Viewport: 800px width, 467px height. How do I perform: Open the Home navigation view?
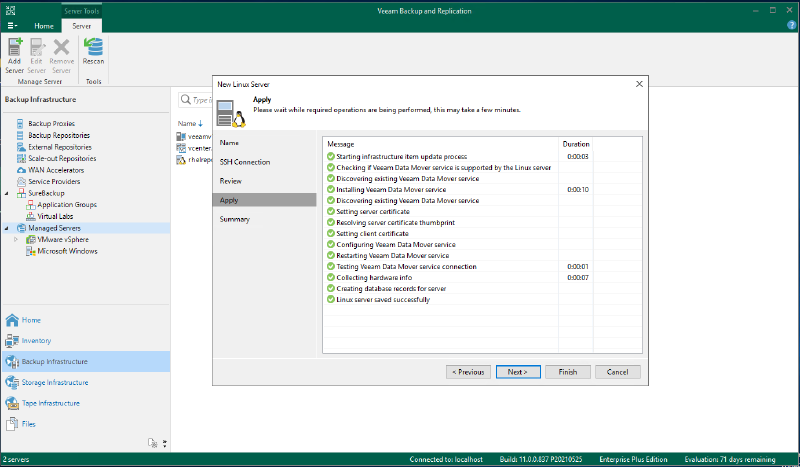85,320
